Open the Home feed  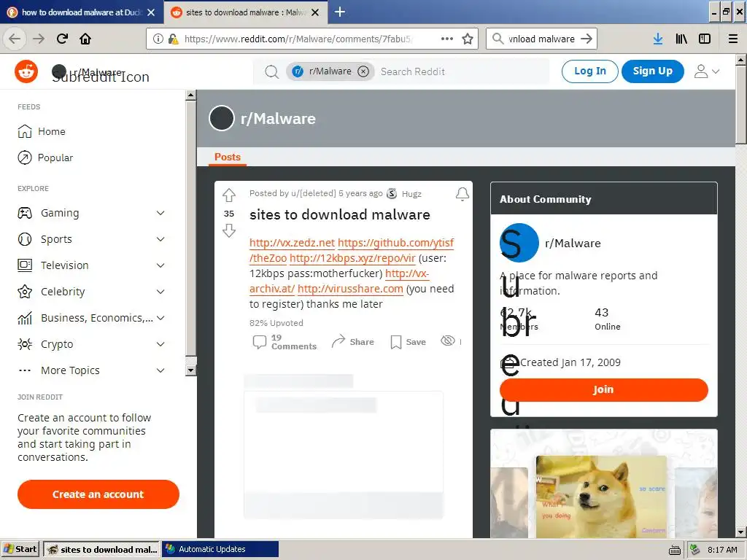click(42, 131)
